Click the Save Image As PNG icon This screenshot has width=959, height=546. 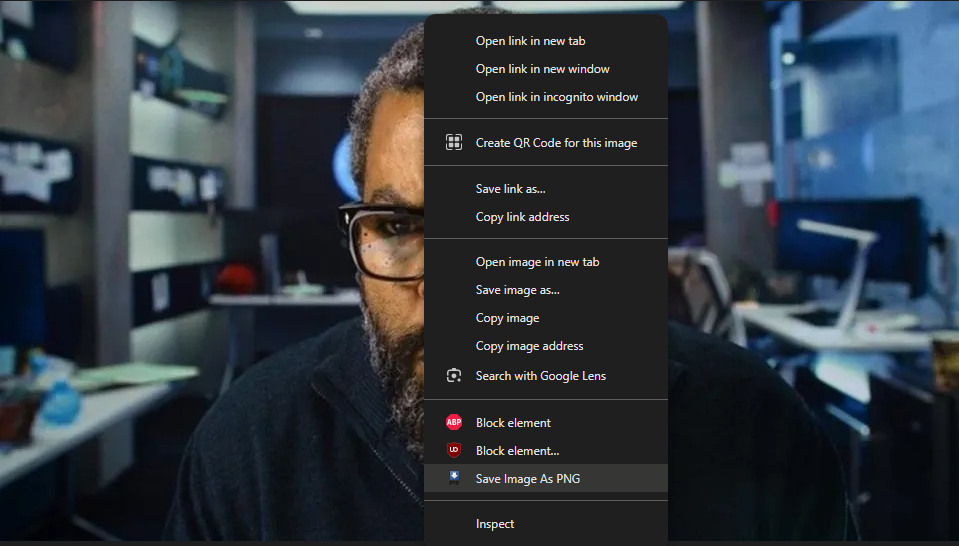pyautogui.click(x=454, y=478)
